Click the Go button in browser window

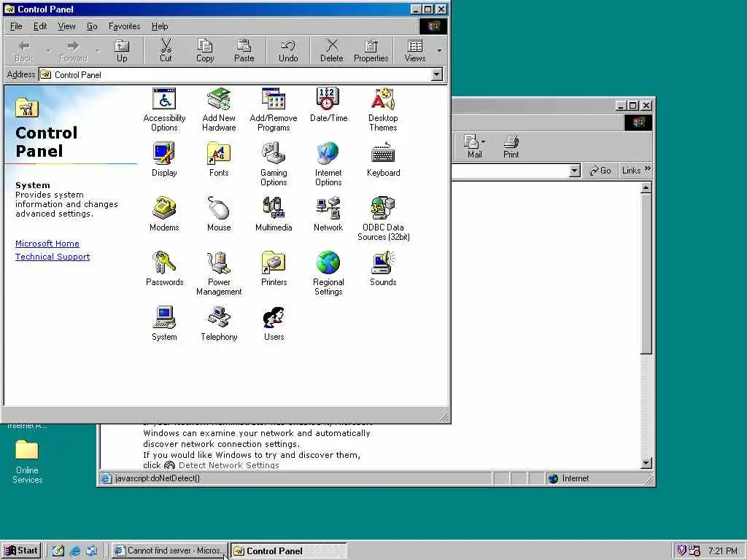pyautogui.click(x=600, y=171)
